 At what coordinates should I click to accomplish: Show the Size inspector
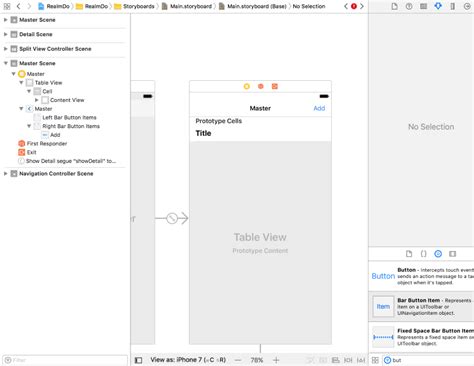click(x=452, y=6)
